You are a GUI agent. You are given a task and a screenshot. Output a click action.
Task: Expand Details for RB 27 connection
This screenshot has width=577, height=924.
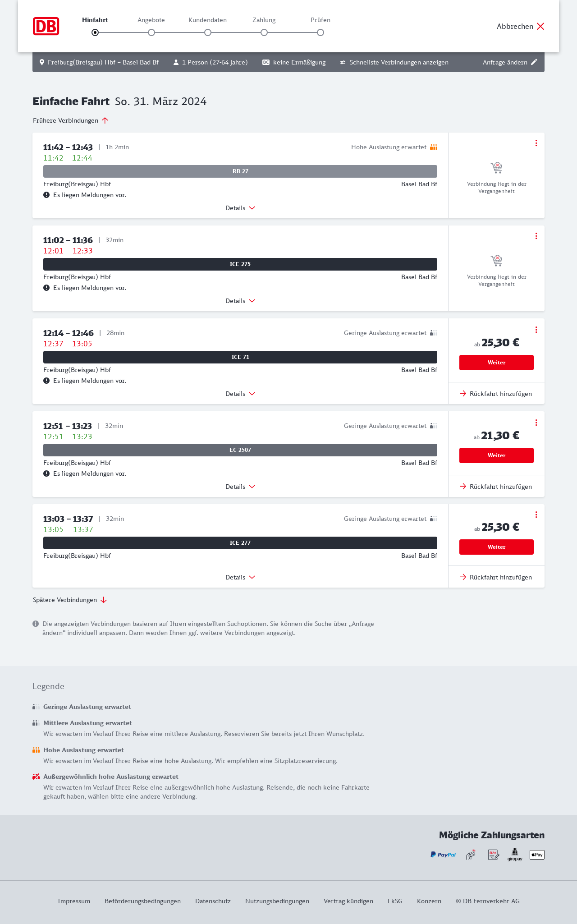pos(240,208)
